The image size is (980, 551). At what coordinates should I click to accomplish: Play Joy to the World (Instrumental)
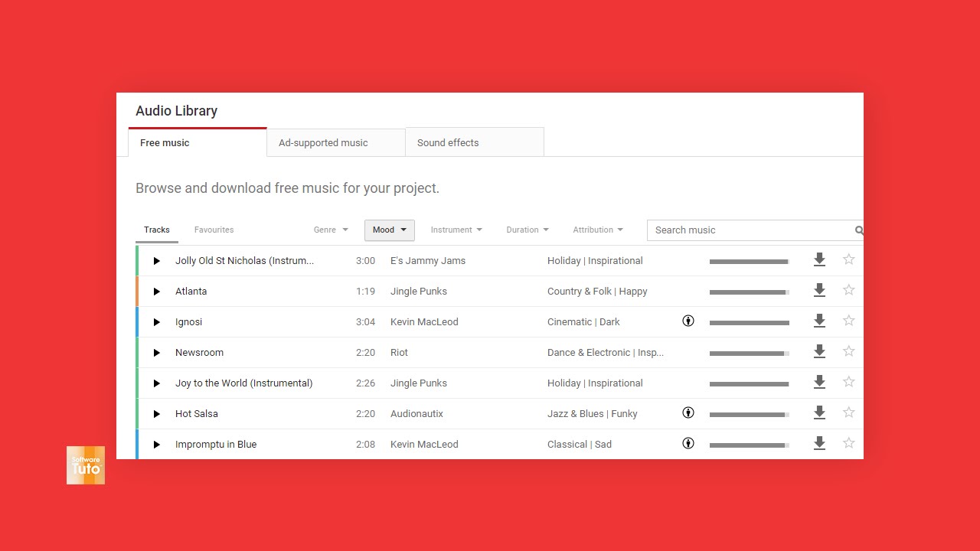156,383
